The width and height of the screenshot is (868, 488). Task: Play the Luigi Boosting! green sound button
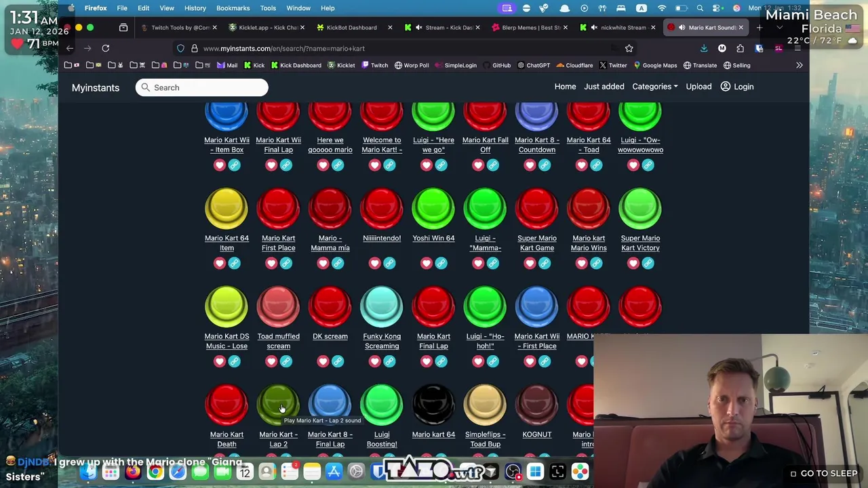(x=382, y=405)
